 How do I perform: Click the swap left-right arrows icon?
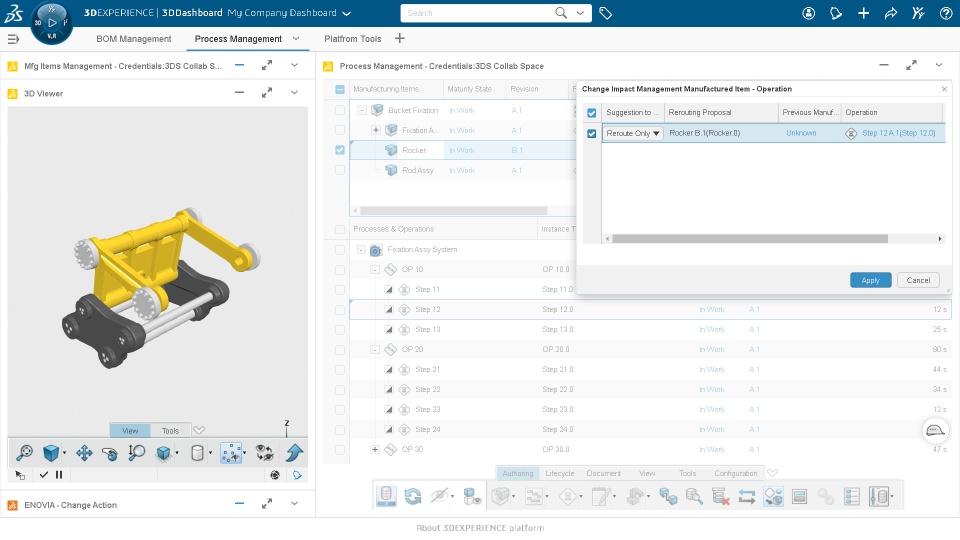tap(746, 496)
